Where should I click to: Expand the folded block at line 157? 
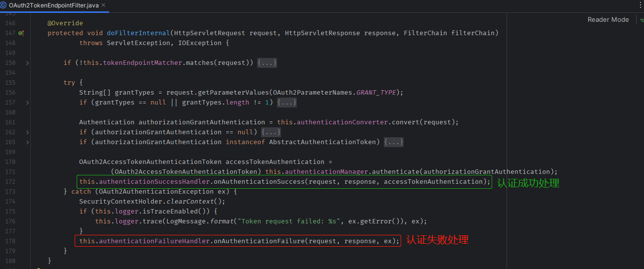point(27,103)
